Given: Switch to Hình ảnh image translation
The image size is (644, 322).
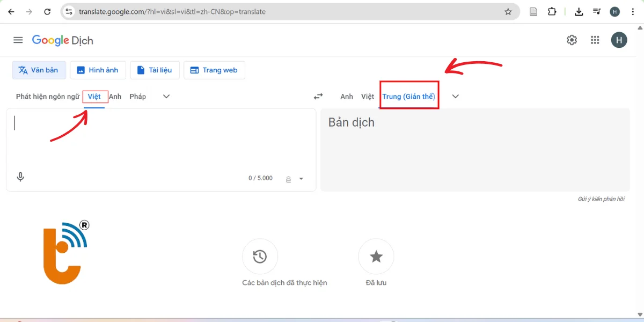Looking at the screenshot, I should point(98,70).
